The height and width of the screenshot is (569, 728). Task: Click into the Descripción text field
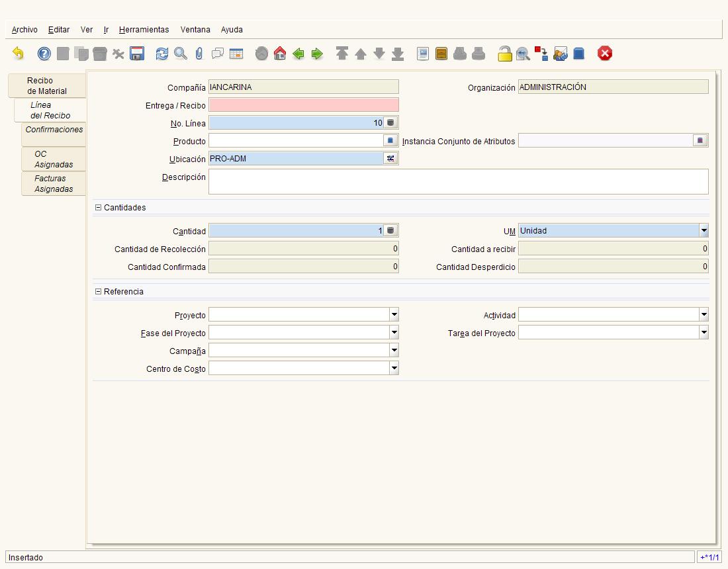point(458,181)
